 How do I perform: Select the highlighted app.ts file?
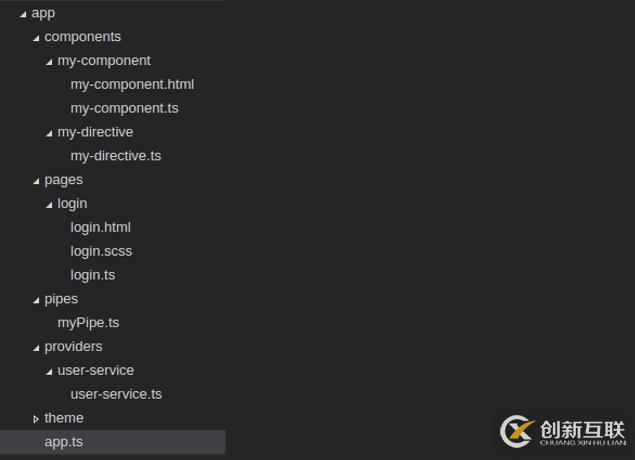(113, 442)
